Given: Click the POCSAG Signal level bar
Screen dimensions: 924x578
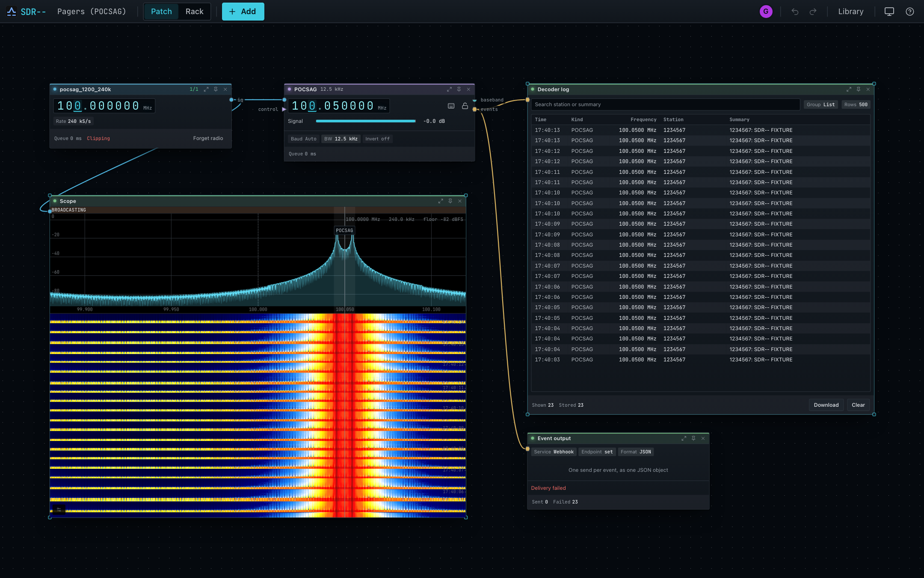Looking at the screenshot, I should [x=366, y=121].
